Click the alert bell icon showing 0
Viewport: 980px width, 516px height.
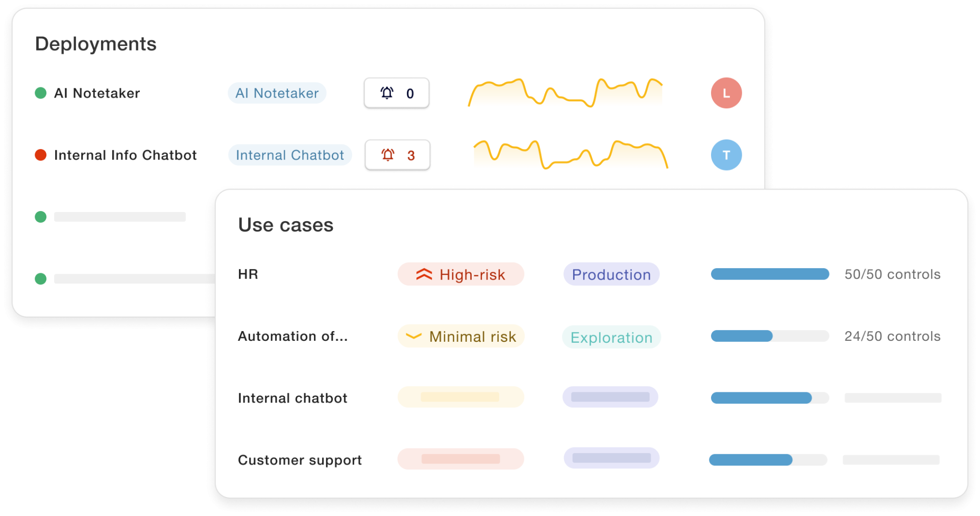click(x=387, y=93)
